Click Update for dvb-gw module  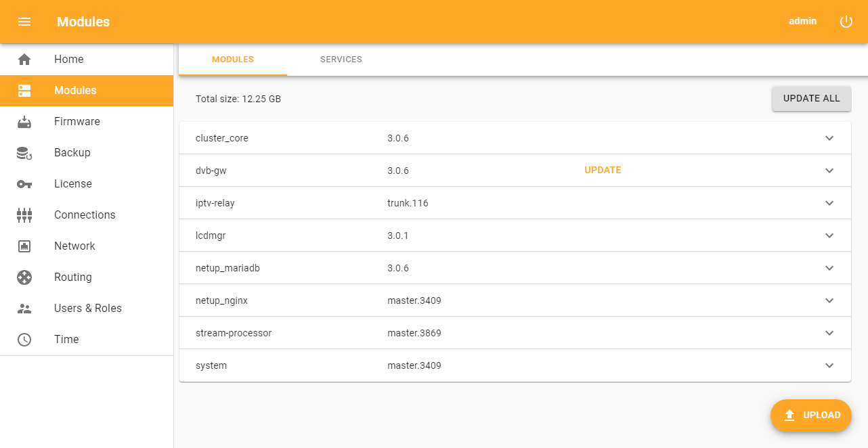click(603, 171)
